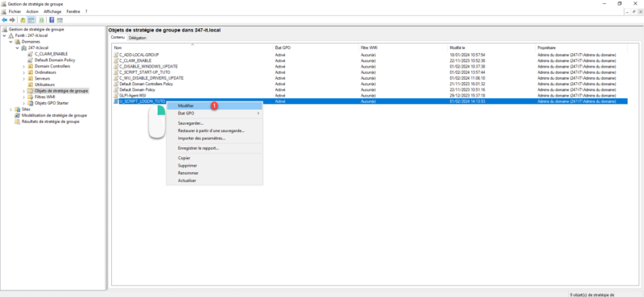Choose Modifier in the context menu

pos(214,105)
